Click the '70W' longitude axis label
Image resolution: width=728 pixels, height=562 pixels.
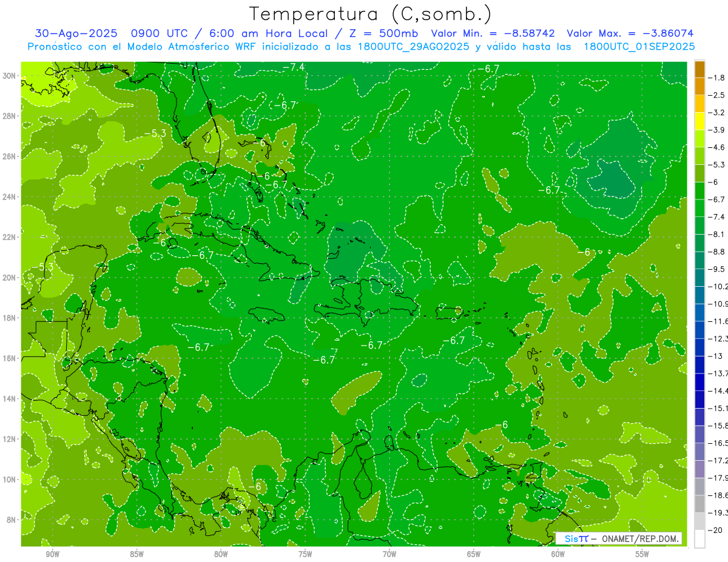coord(389,554)
